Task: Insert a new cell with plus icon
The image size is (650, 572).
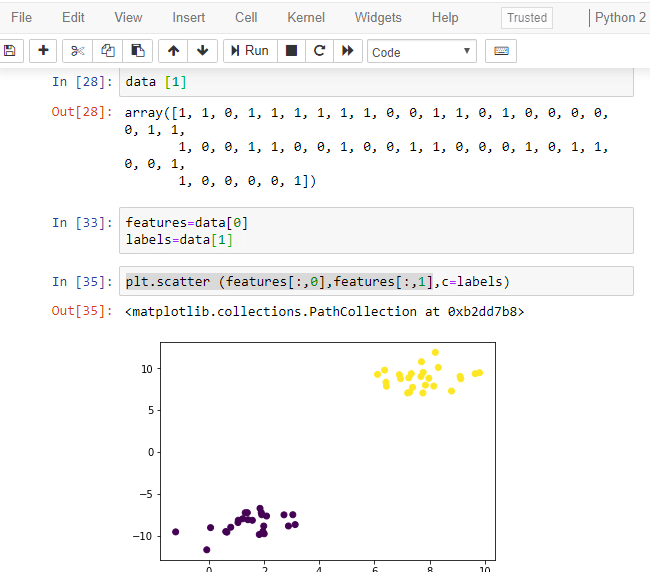Action: 43,51
